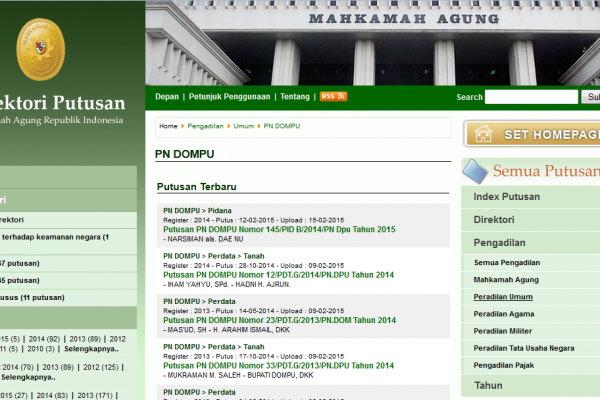Click the 2013 (171) year link
The height and width of the screenshot is (400, 600).
[x=95, y=395]
